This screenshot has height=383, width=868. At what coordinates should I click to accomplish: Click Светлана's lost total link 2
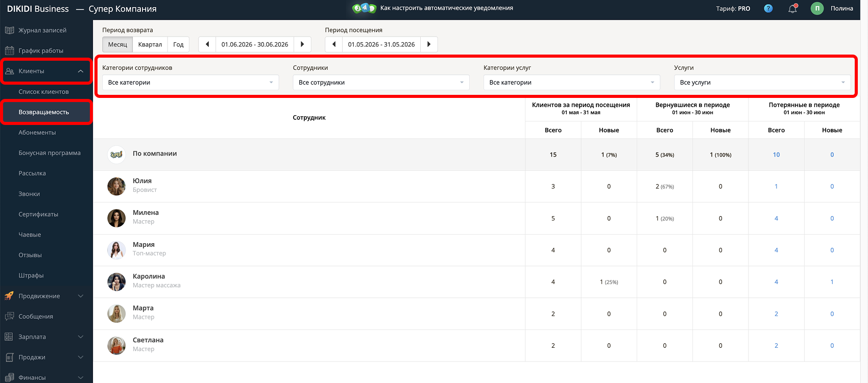tap(776, 345)
